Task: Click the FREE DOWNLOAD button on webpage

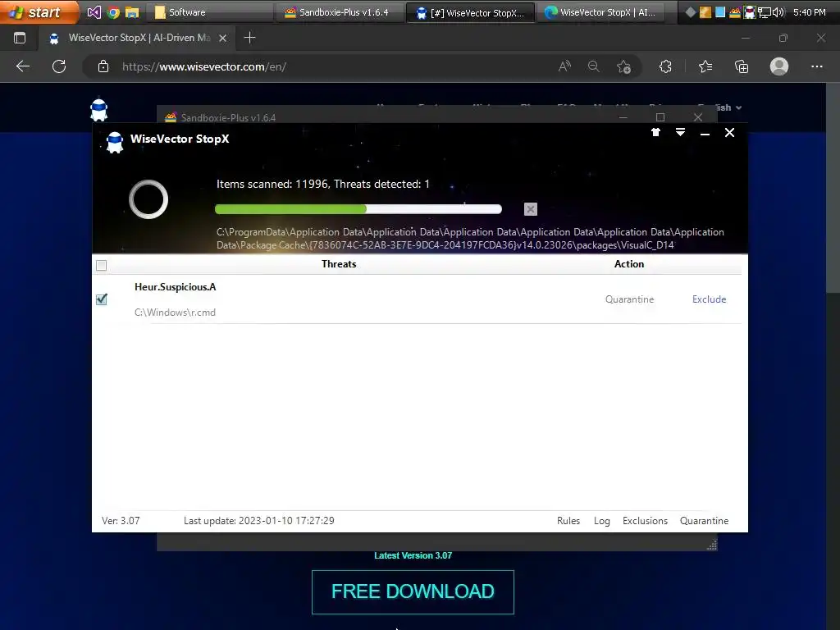Action: [x=413, y=592]
